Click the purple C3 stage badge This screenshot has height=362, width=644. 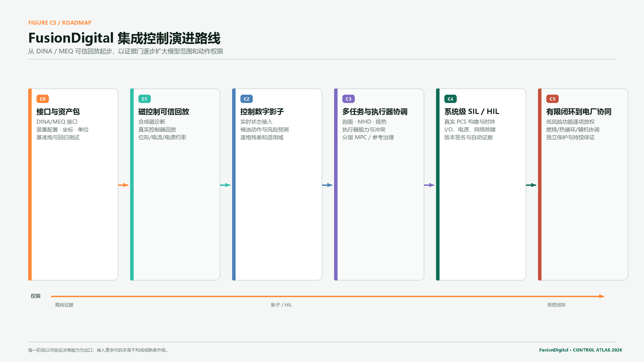(x=348, y=99)
